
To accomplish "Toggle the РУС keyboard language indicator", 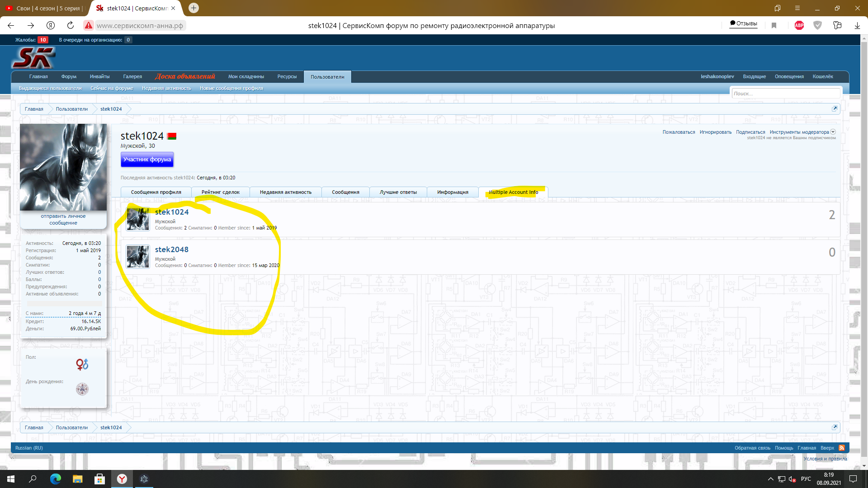I will 806,479.
